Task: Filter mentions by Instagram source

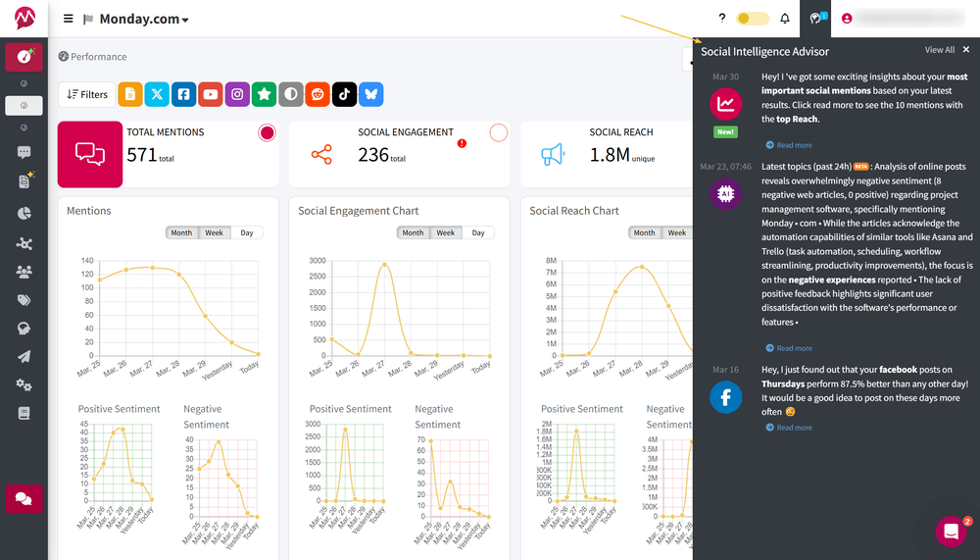Action: pyautogui.click(x=237, y=94)
